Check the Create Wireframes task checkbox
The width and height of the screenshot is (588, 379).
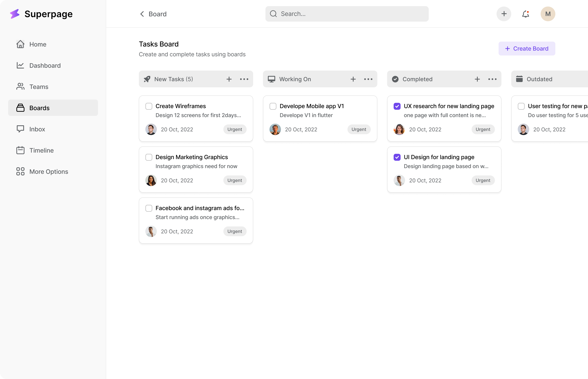pos(149,106)
